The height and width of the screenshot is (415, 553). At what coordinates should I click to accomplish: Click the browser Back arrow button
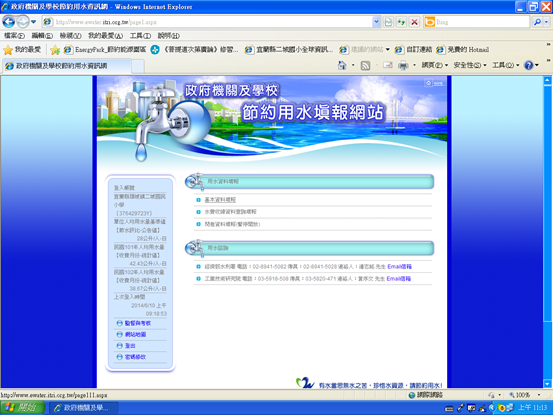point(9,22)
